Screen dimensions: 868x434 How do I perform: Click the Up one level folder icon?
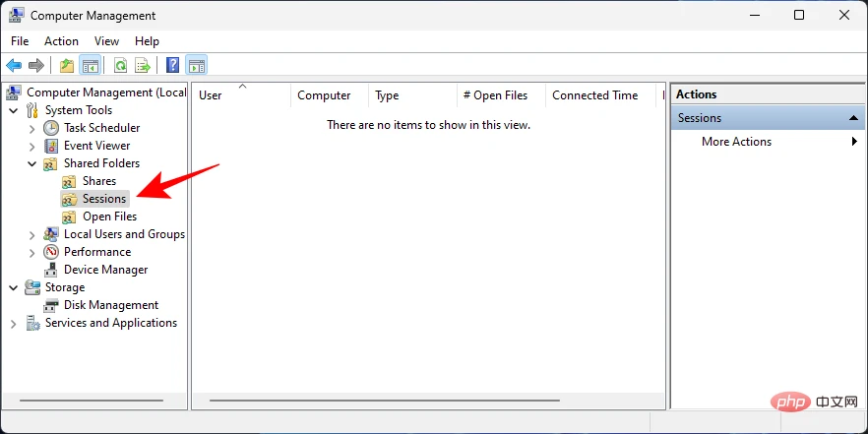click(x=67, y=66)
